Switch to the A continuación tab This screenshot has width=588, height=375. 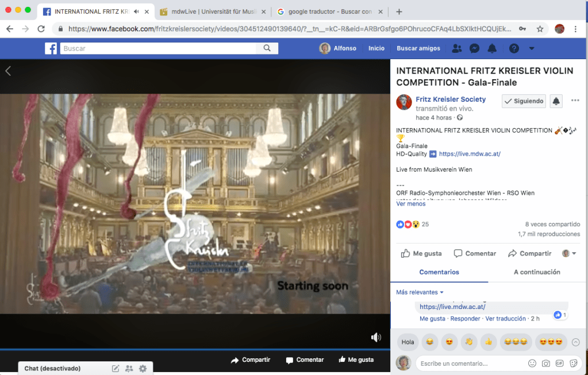[x=537, y=272]
